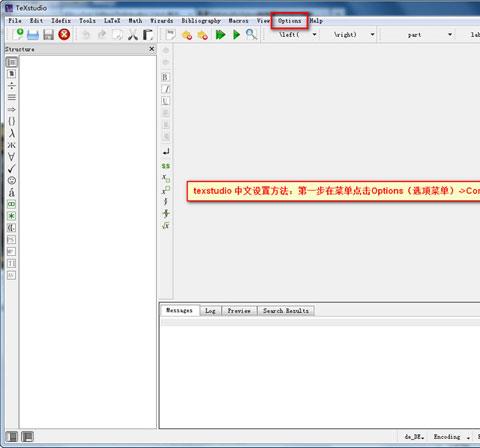This screenshot has width=480, height=448.
Task: Open accented letters á panel
Action: 12,192
